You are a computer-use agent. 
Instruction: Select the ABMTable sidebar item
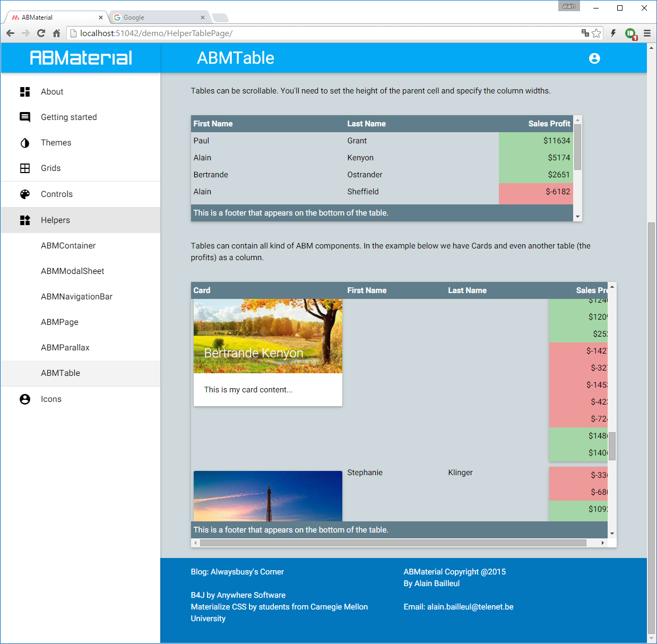pyautogui.click(x=81, y=373)
